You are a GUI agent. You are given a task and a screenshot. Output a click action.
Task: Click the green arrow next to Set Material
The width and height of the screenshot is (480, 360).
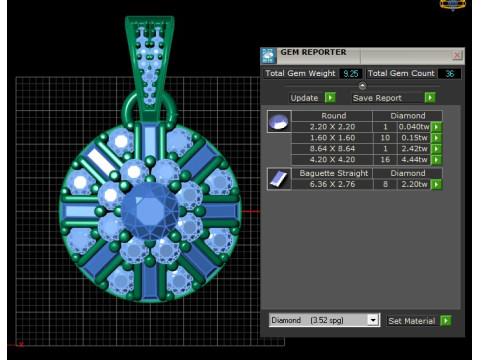[445, 321]
